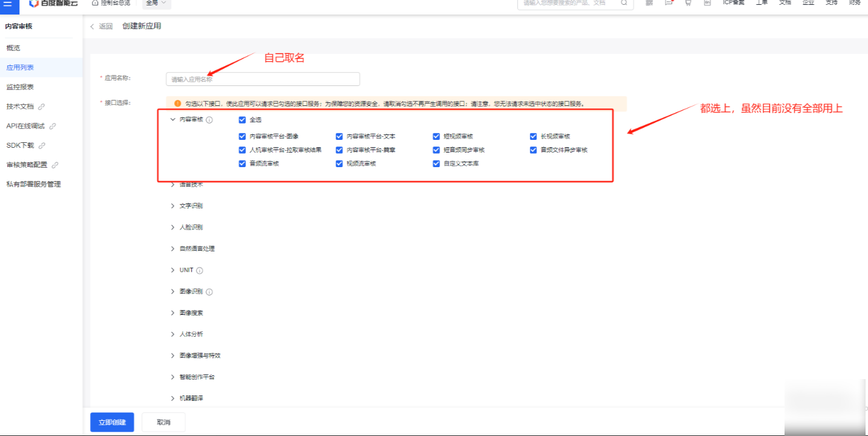Open the messages notification icon

tap(668, 3)
